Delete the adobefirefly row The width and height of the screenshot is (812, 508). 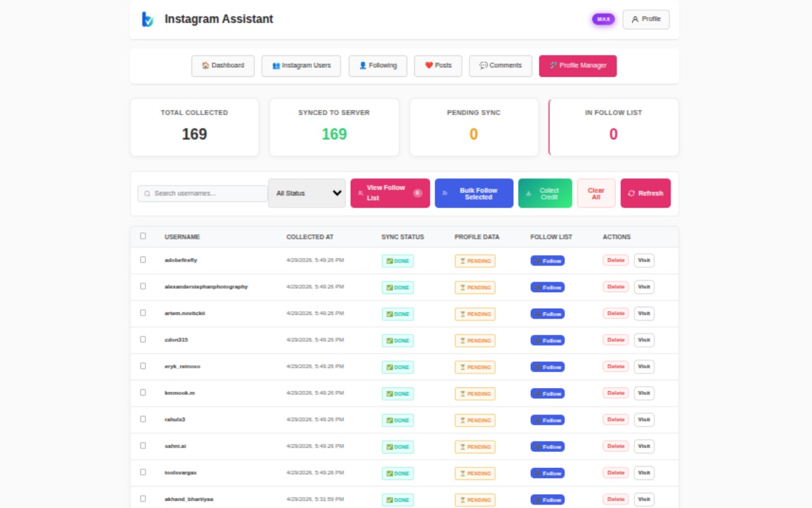click(616, 260)
